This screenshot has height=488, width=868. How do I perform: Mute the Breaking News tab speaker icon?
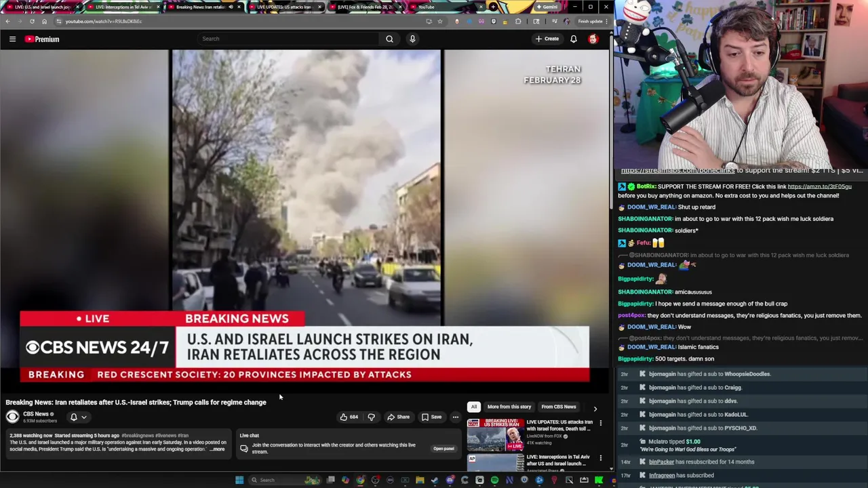point(231,7)
